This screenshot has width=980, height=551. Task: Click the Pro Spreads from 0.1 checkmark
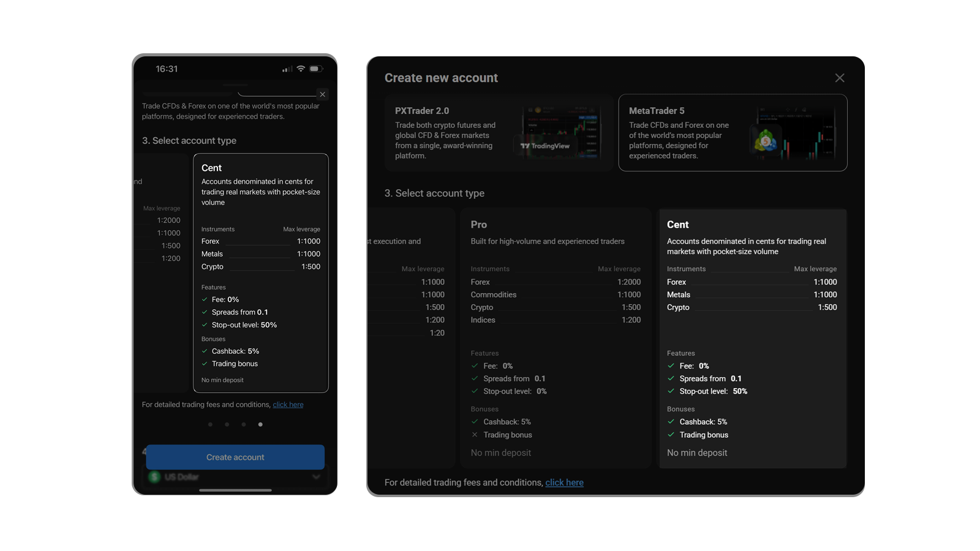pyautogui.click(x=475, y=378)
